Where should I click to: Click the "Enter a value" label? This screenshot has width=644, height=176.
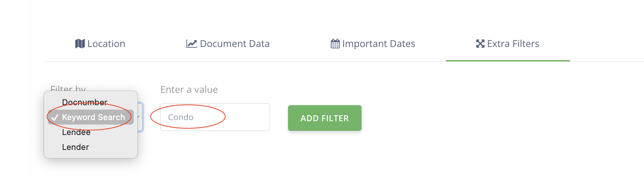(x=189, y=89)
